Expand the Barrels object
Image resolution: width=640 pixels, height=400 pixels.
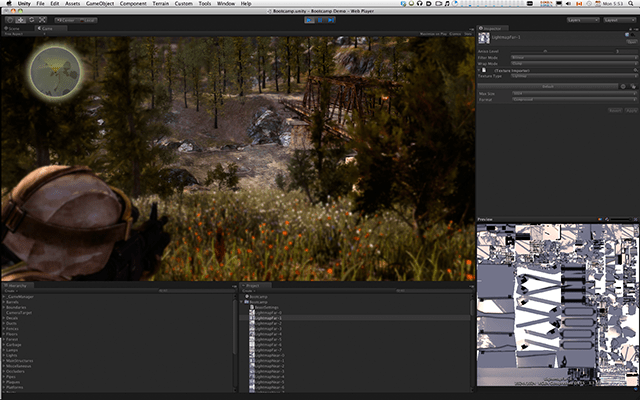tap(4, 302)
